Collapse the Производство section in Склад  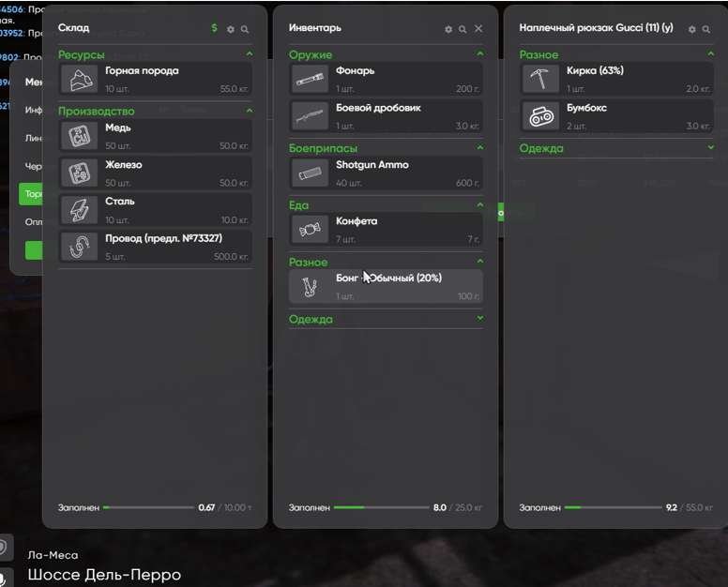click(250, 111)
